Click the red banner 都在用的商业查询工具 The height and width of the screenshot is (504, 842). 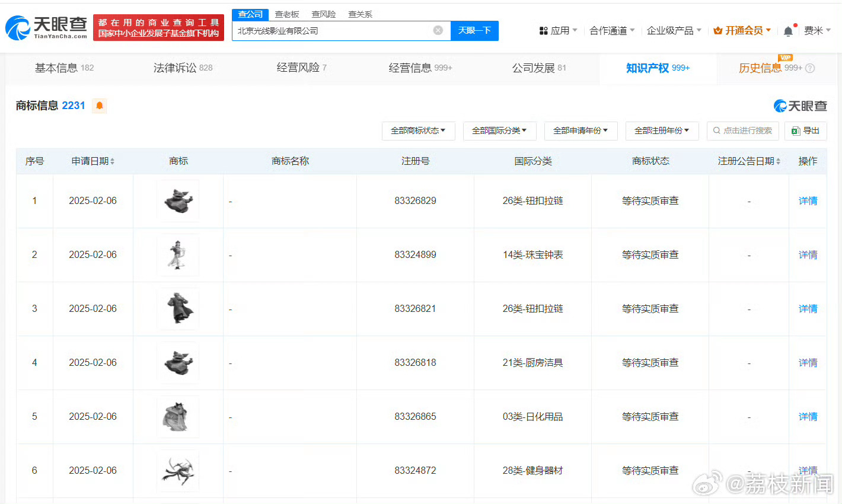coord(158,27)
